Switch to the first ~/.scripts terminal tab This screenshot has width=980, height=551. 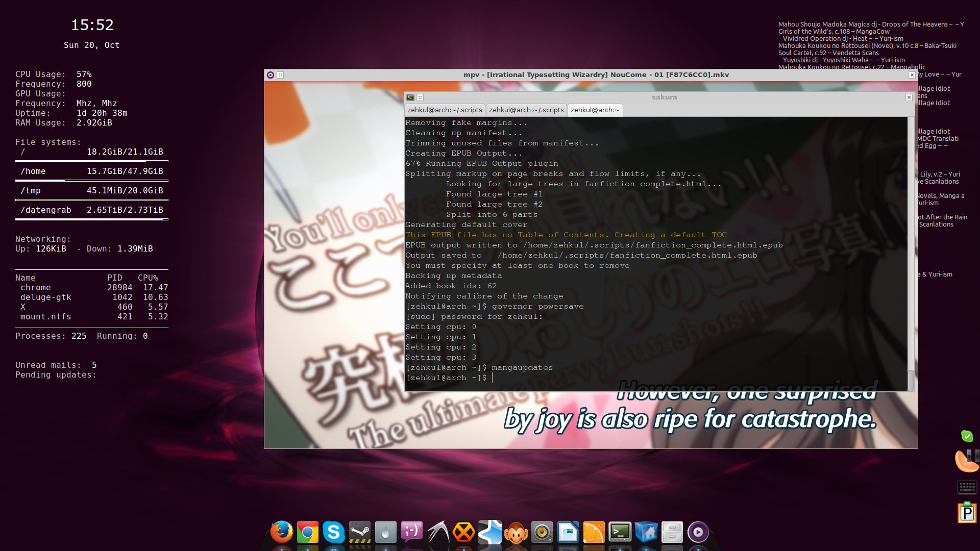pyautogui.click(x=444, y=110)
